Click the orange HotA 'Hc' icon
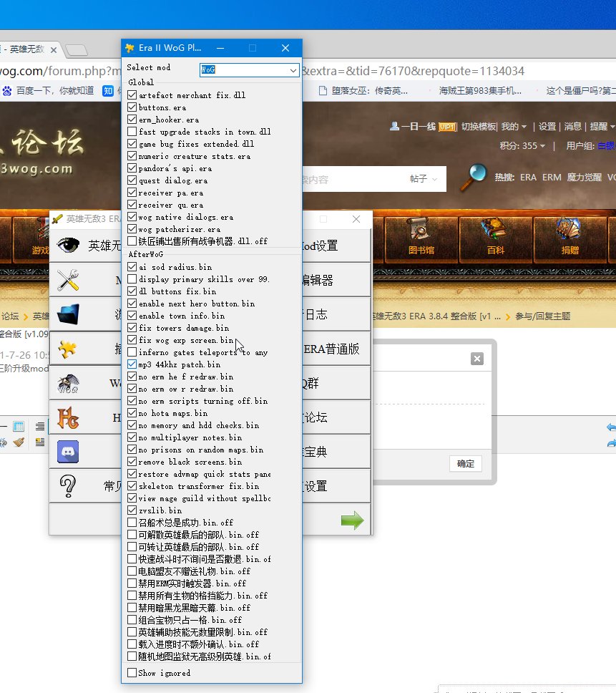This screenshot has height=693, width=616. click(68, 417)
